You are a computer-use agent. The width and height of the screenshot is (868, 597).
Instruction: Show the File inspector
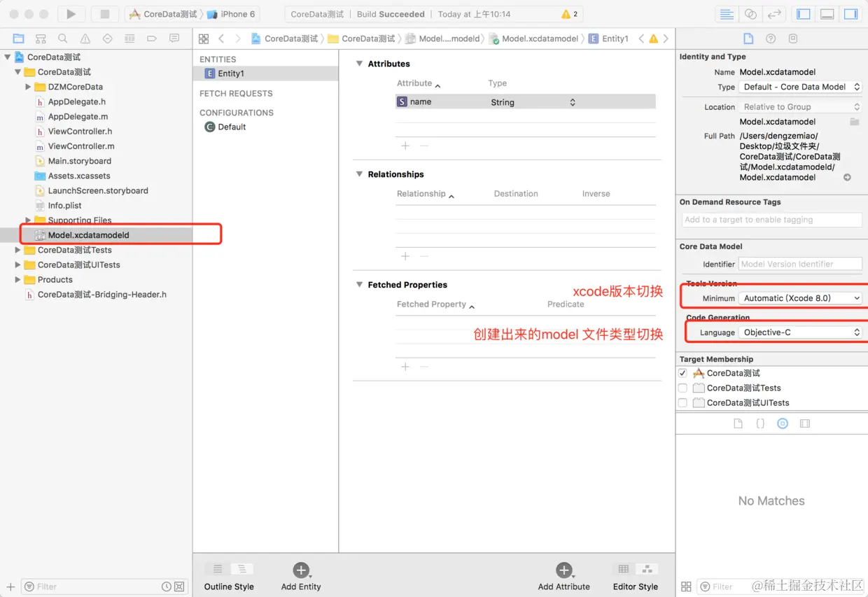(748, 38)
